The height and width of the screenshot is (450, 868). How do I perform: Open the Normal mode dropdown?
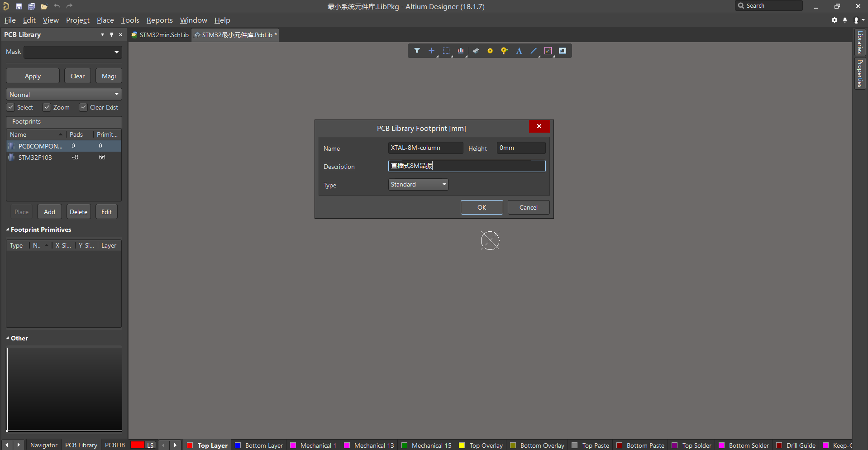click(64, 94)
